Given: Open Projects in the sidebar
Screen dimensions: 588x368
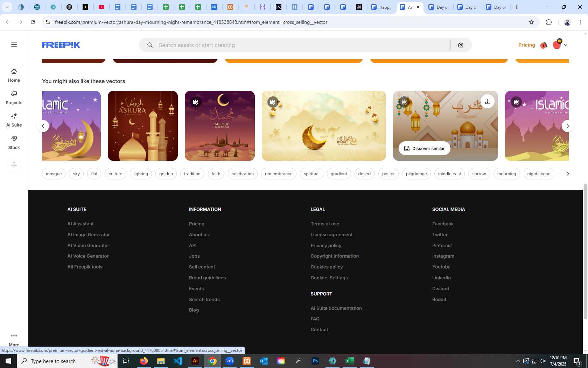Looking at the screenshot, I should (x=14, y=98).
